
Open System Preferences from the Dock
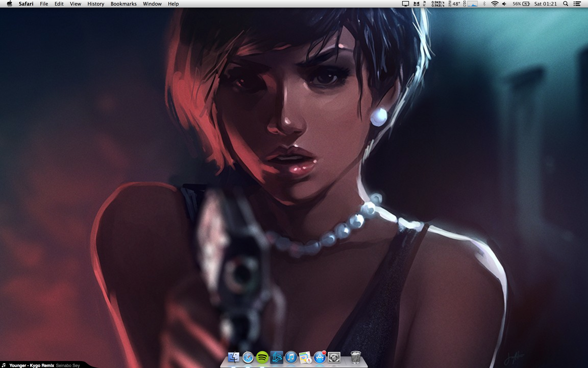pos(334,357)
